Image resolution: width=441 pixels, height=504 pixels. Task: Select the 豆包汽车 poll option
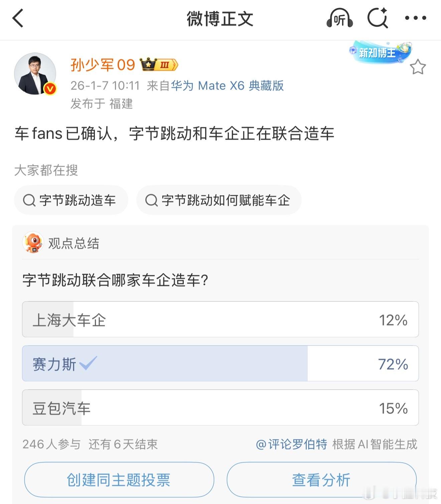[220, 408]
